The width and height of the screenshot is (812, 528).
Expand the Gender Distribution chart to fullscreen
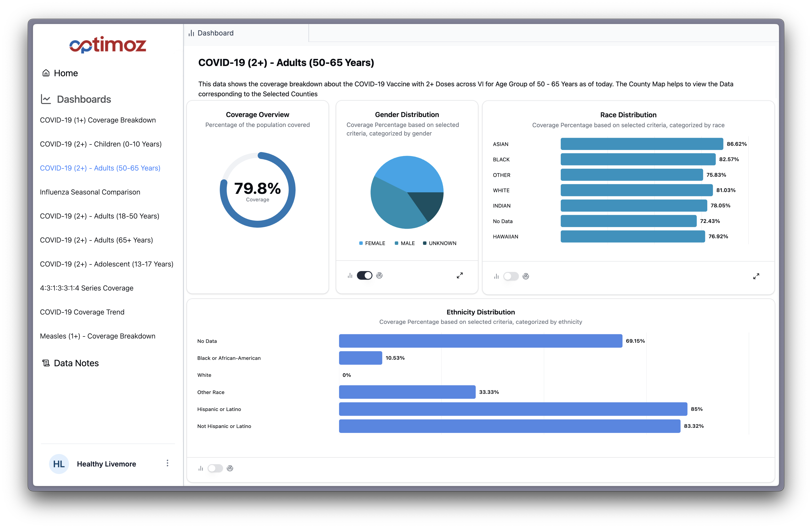[459, 275]
